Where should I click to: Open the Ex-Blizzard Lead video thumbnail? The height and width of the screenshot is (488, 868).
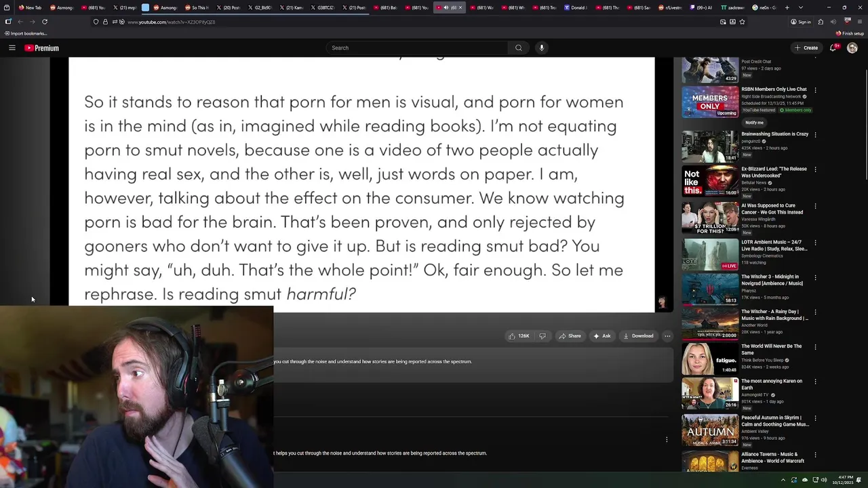coord(710,181)
